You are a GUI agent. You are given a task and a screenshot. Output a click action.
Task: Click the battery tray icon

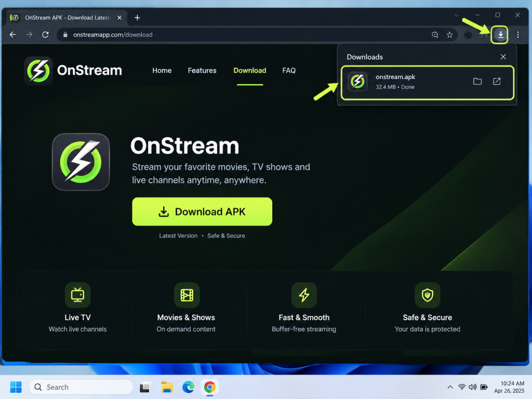(484, 387)
